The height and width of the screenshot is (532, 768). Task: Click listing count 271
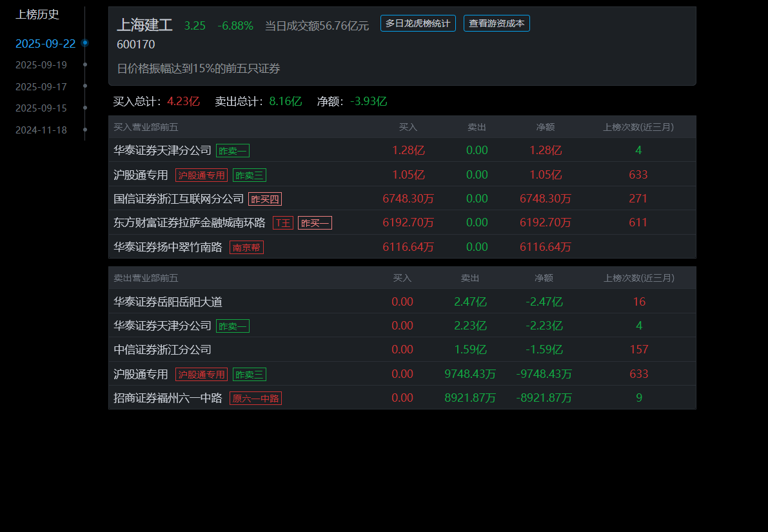638,199
